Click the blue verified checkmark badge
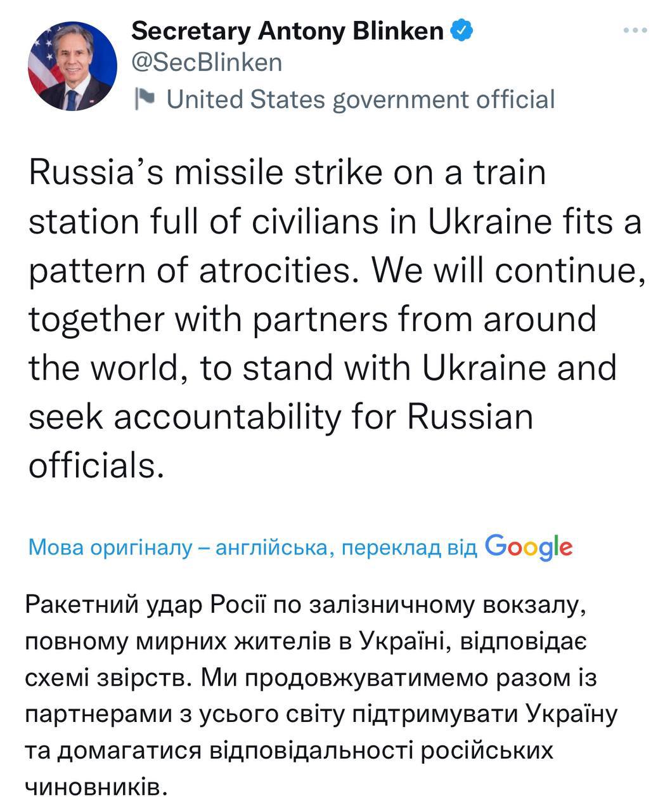 tap(461, 30)
